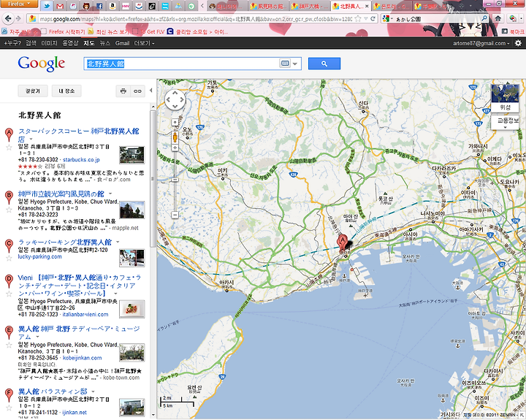Toggle satellite (위성) map view

coord(505,99)
